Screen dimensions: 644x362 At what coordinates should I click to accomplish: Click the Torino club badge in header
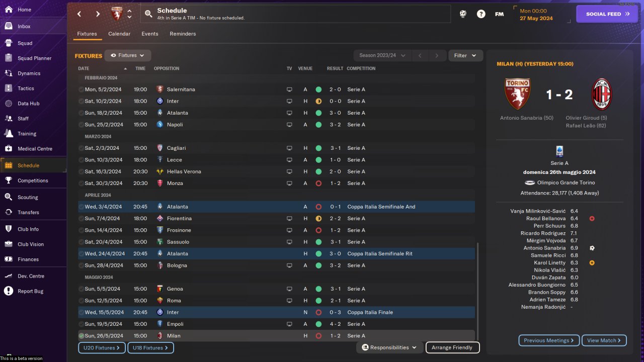click(x=117, y=14)
